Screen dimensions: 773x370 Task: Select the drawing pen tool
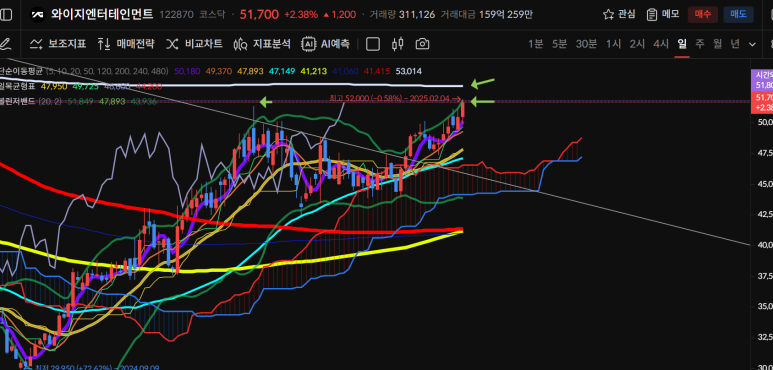point(5,44)
